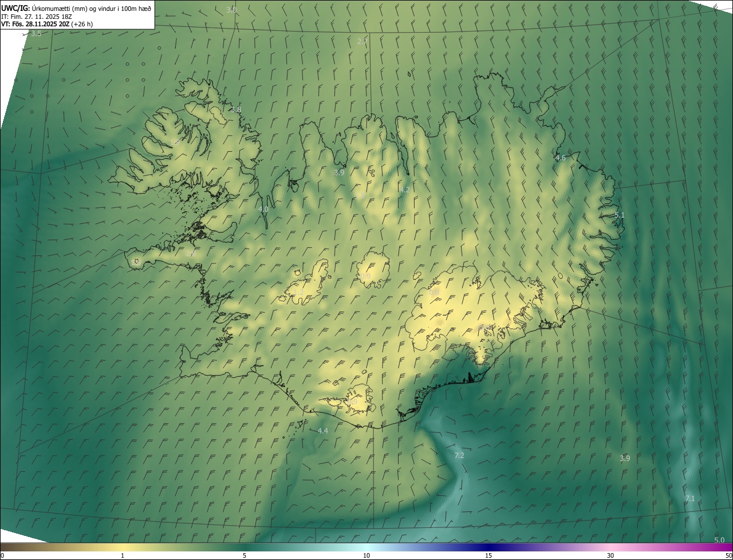Select the 7.2 value over the southern sea
Viewport: 733px width, 560px height.
pyautogui.click(x=459, y=455)
